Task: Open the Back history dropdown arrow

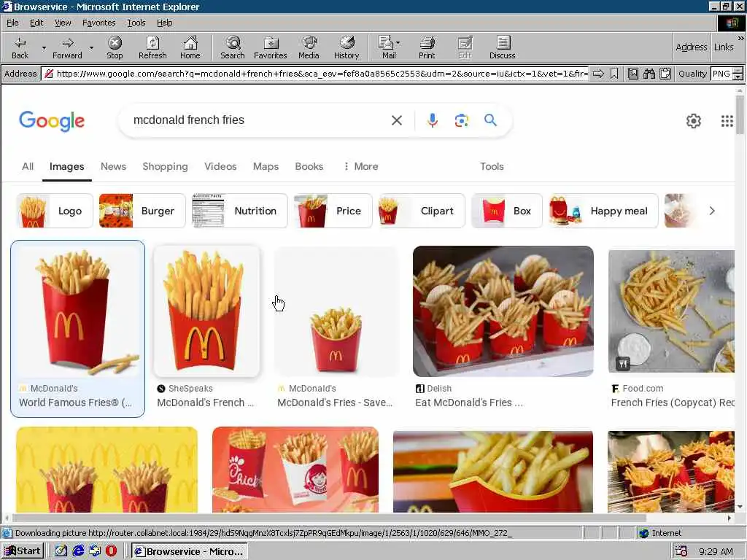Action: 44,47
